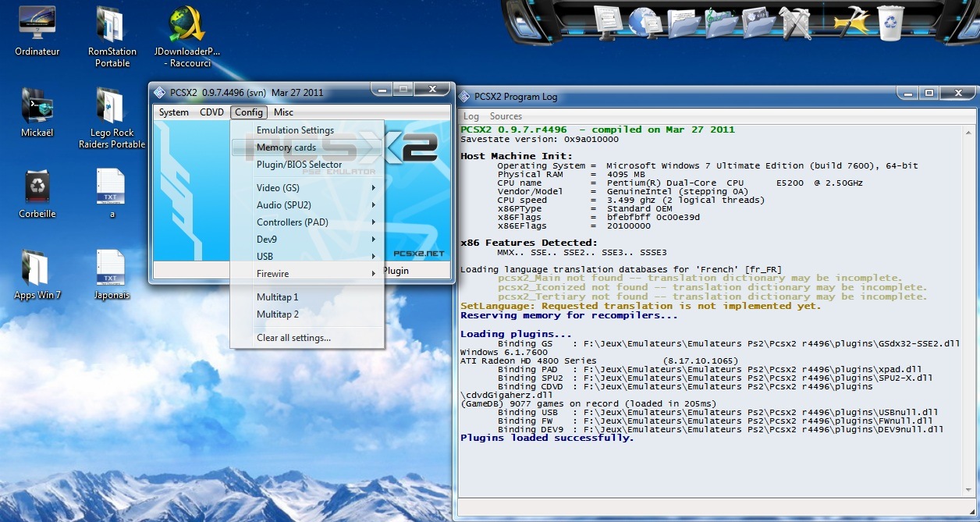Click the hammer with yellow splash dock icon
This screenshot has height=522, width=980.
[x=850, y=22]
